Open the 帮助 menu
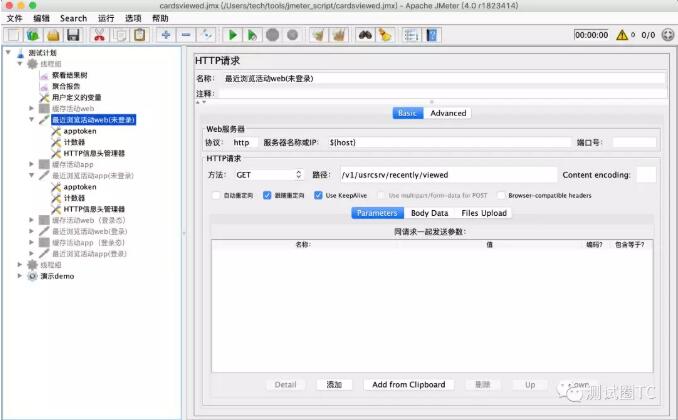Image resolution: width=678 pixels, height=420 pixels. point(160,18)
